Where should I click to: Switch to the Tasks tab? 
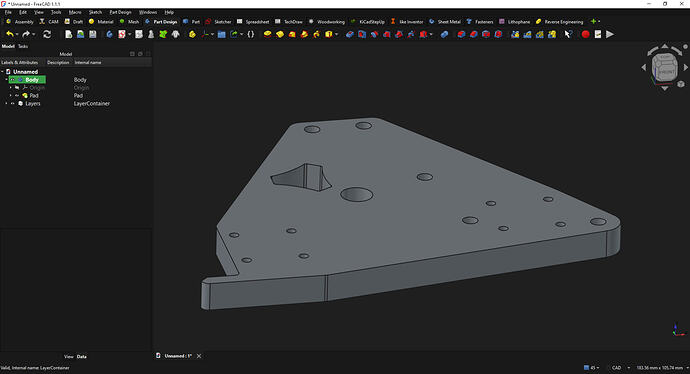click(23, 46)
